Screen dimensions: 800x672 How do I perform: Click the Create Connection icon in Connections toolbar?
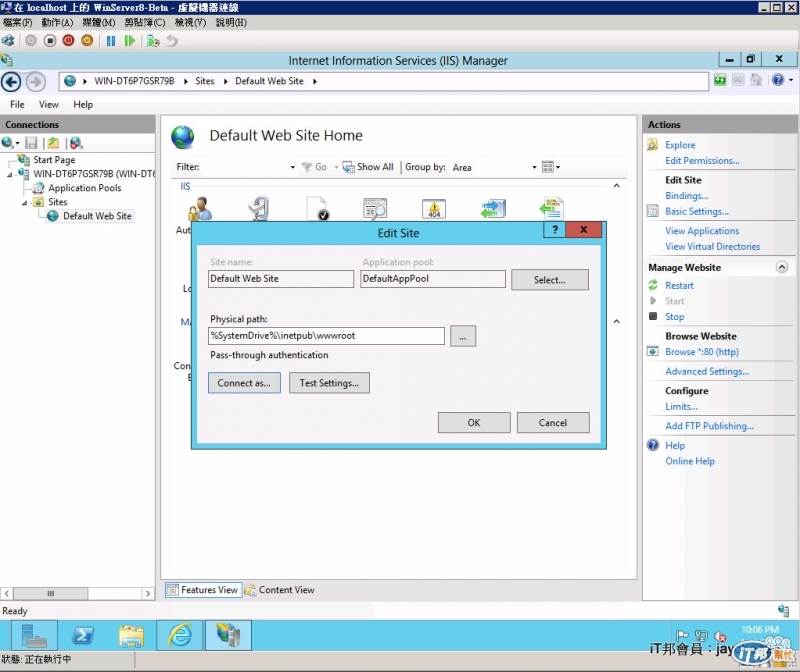pyautogui.click(x=8, y=143)
